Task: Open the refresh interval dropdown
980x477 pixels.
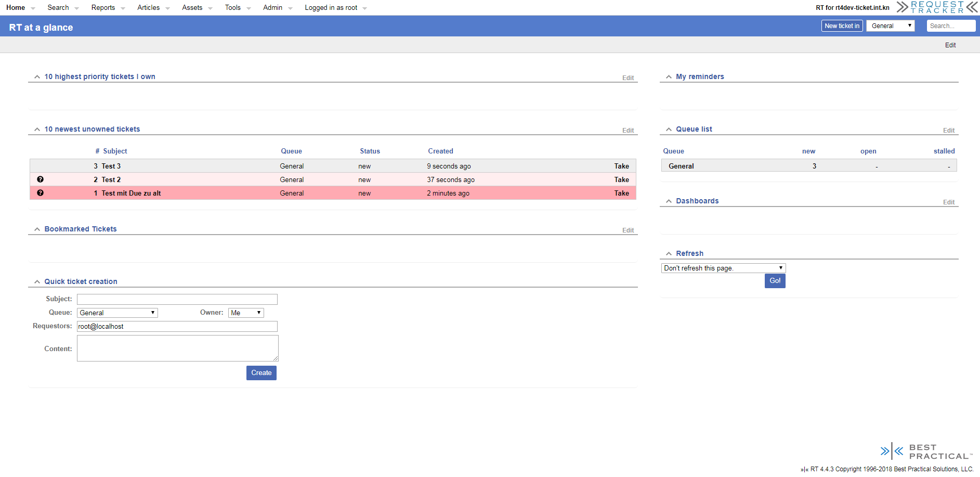Action: [723, 268]
